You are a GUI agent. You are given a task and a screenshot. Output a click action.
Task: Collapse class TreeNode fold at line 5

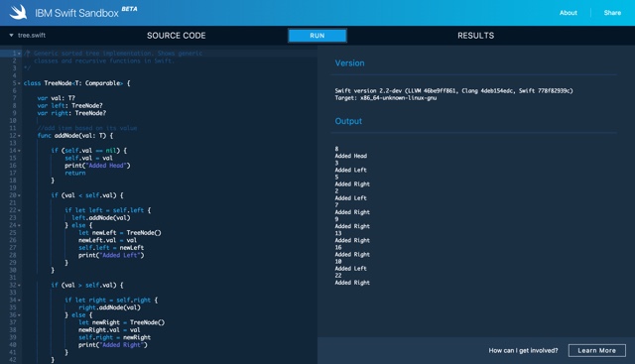(x=19, y=83)
